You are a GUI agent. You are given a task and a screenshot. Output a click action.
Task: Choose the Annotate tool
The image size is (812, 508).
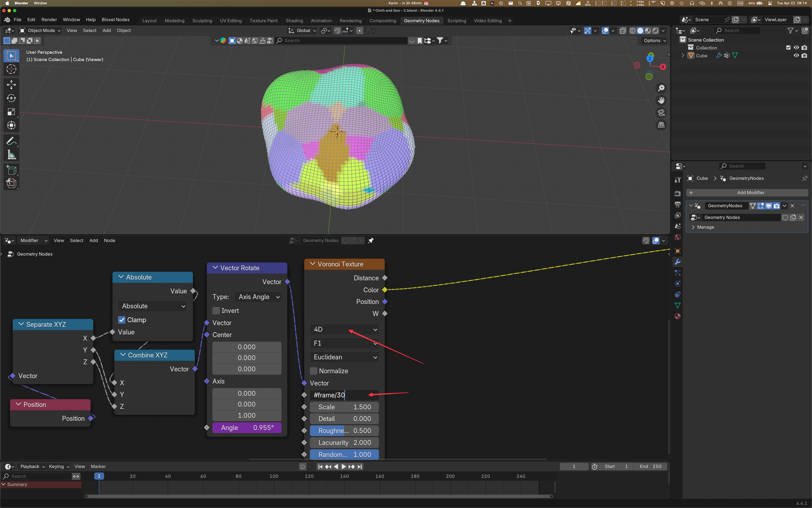[x=11, y=141]
